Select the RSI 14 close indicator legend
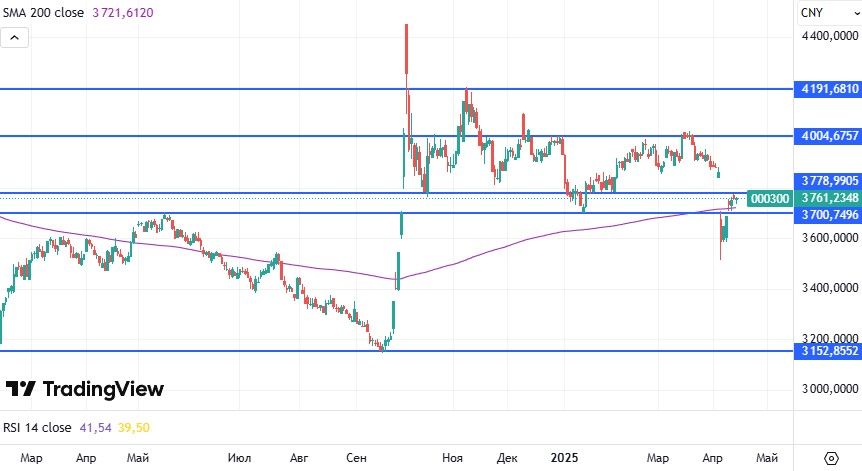Viewport: 862px width, 471px height. [38, 427]
